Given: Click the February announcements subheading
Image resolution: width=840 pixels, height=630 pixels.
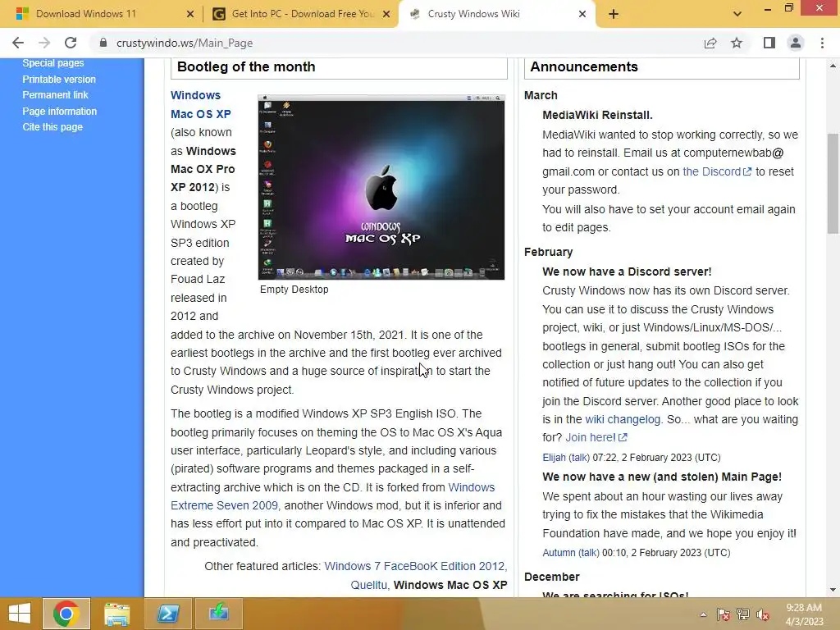Looking at the screenshot, I should pos(548,252).
